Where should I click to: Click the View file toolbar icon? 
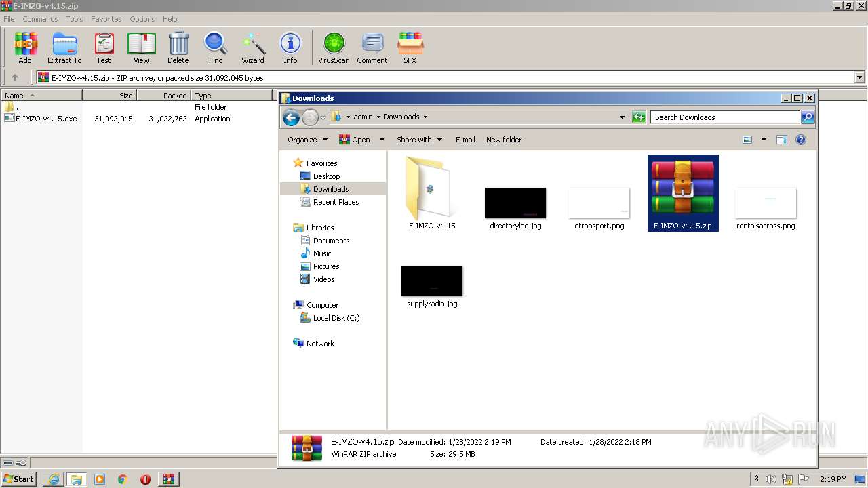tap(141, 48)
